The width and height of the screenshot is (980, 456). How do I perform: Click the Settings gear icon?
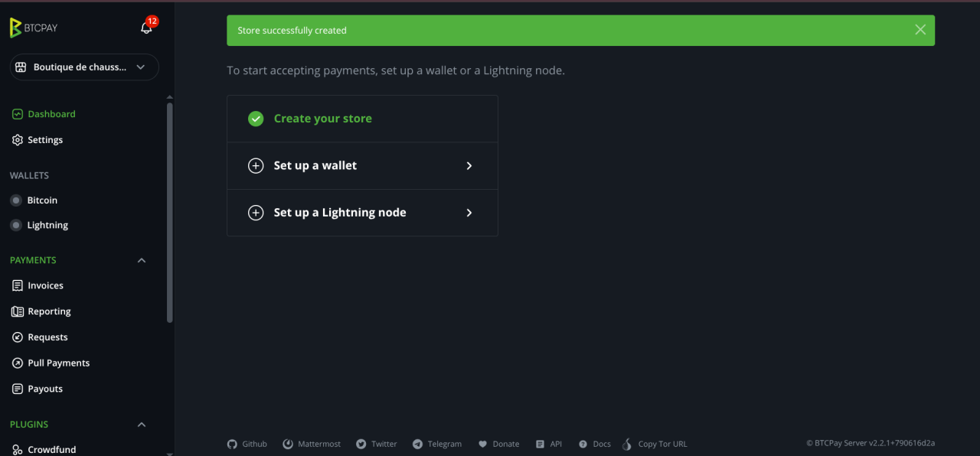coord(18,140)
